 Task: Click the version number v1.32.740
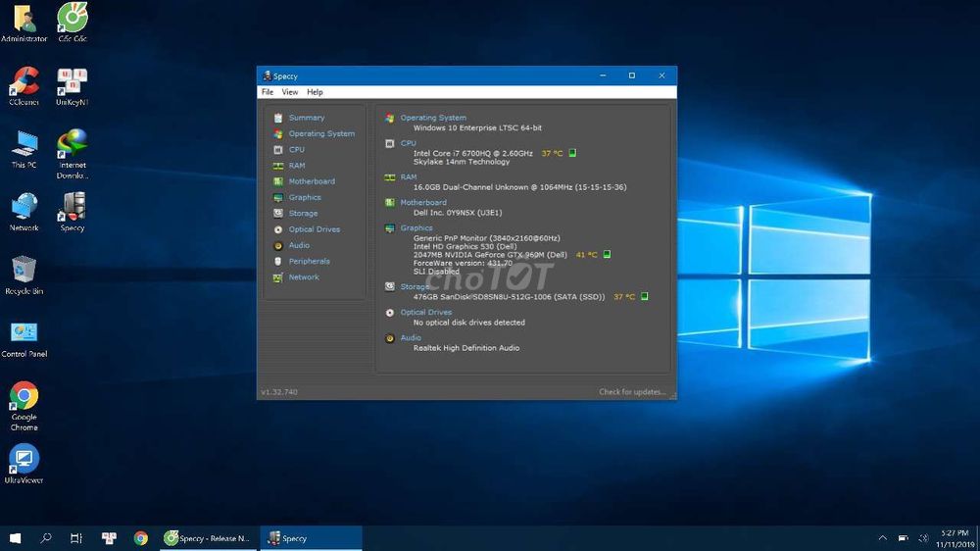pos(279,392)
